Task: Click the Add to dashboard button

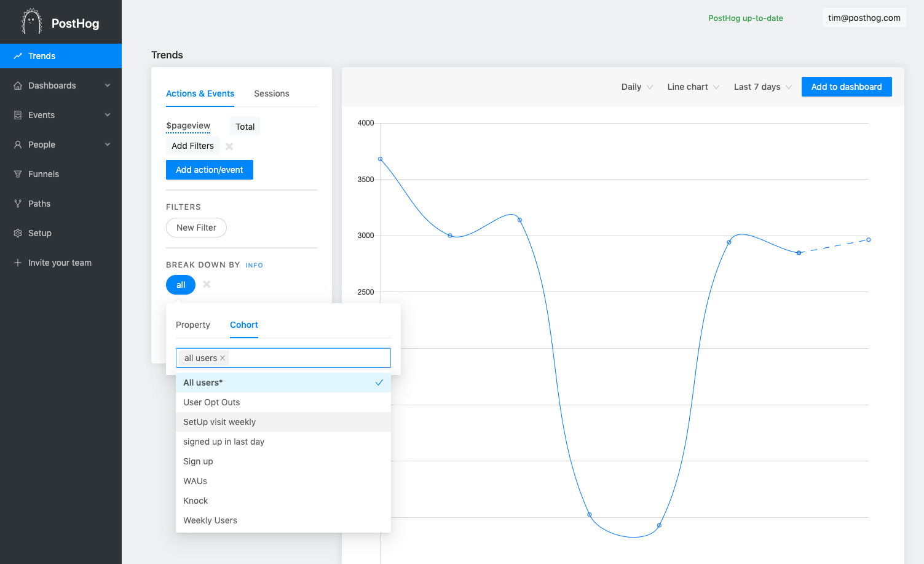Action: (x=846, y=87)
